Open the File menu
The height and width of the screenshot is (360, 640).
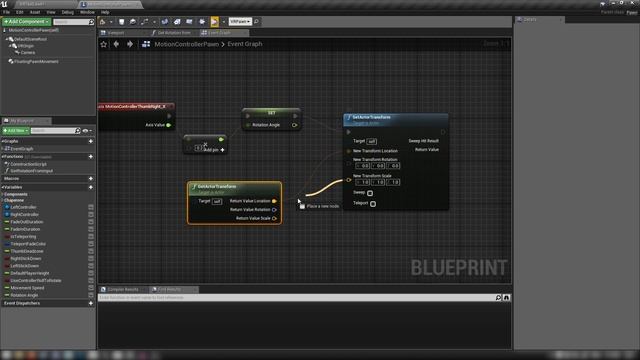click(x=7, y=12)
